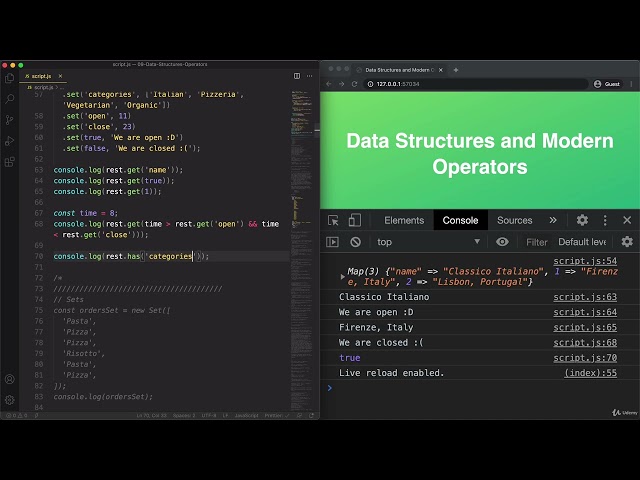The height and width of the screenshot is (480, 640).
Task: Toggle the console sidebar
Action: point(332,242)
